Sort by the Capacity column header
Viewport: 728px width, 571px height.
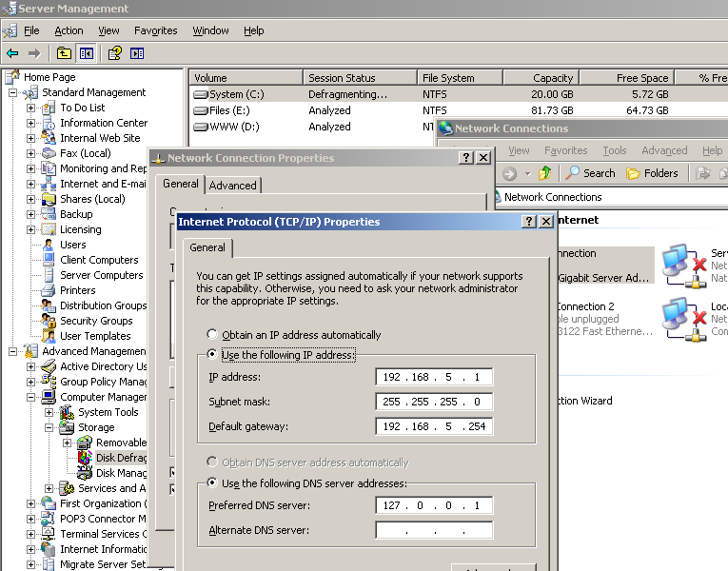(541, 77)
